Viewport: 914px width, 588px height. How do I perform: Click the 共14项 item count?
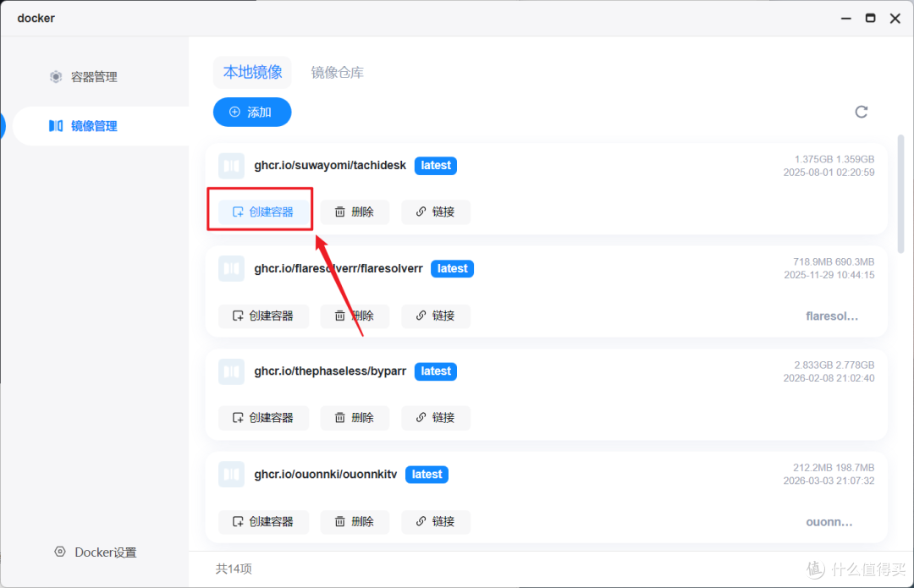pos(234,569)
